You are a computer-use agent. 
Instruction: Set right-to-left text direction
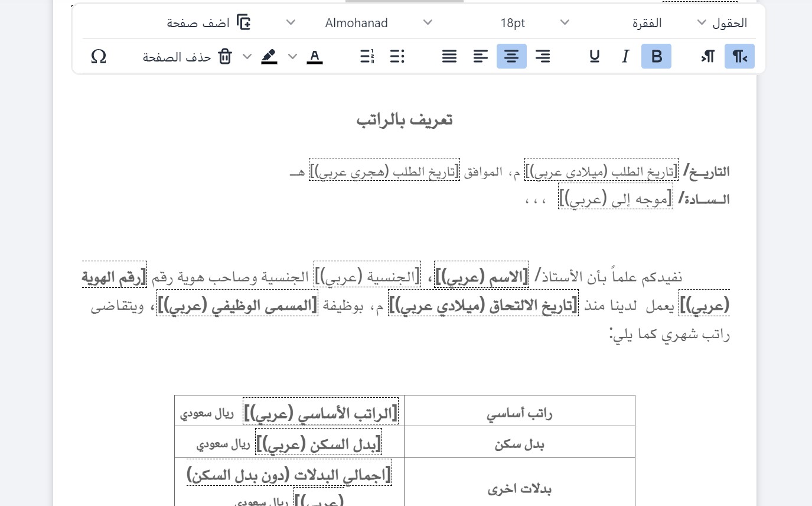coord(739,56)
